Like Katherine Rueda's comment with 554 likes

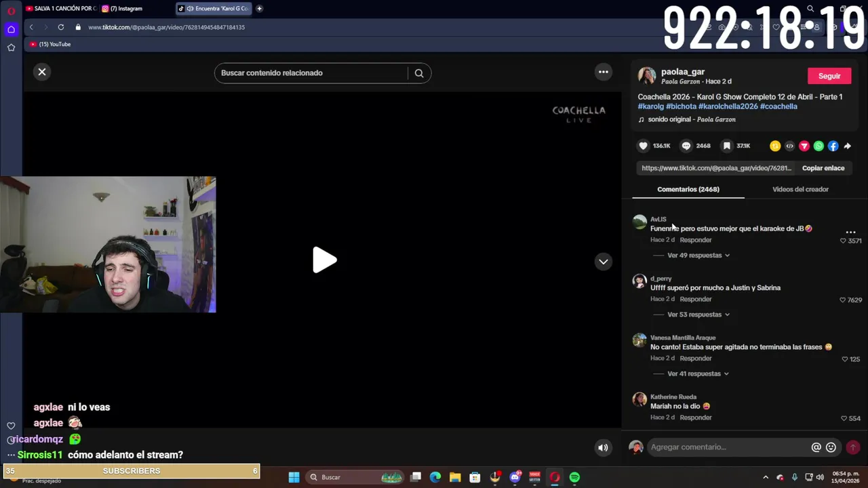[x=844, y=418]
